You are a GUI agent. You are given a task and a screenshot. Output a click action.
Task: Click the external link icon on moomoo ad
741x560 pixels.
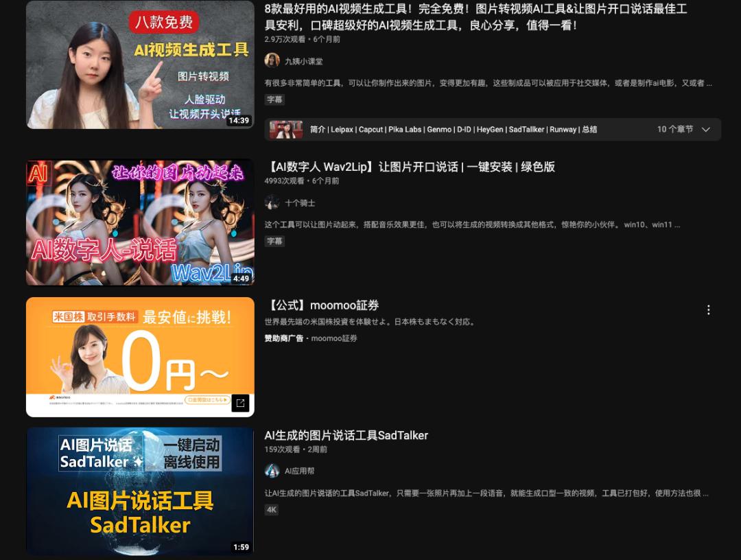(240, 403)
